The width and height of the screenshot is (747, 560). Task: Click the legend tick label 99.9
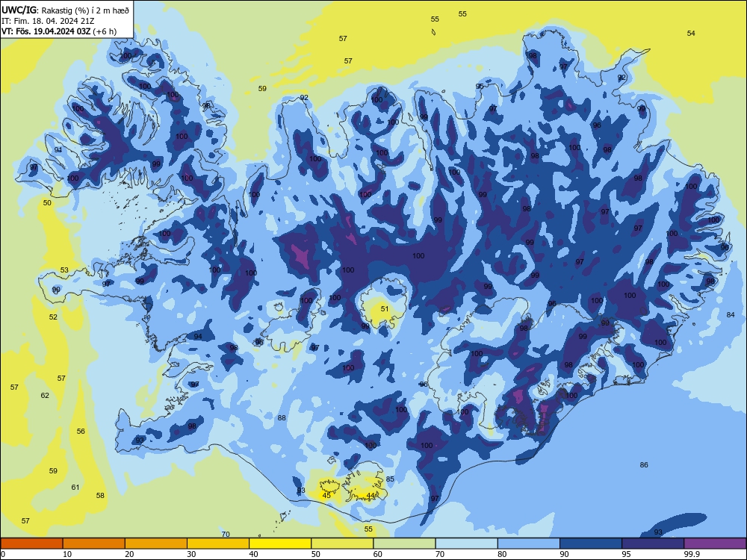coord(692,554)
